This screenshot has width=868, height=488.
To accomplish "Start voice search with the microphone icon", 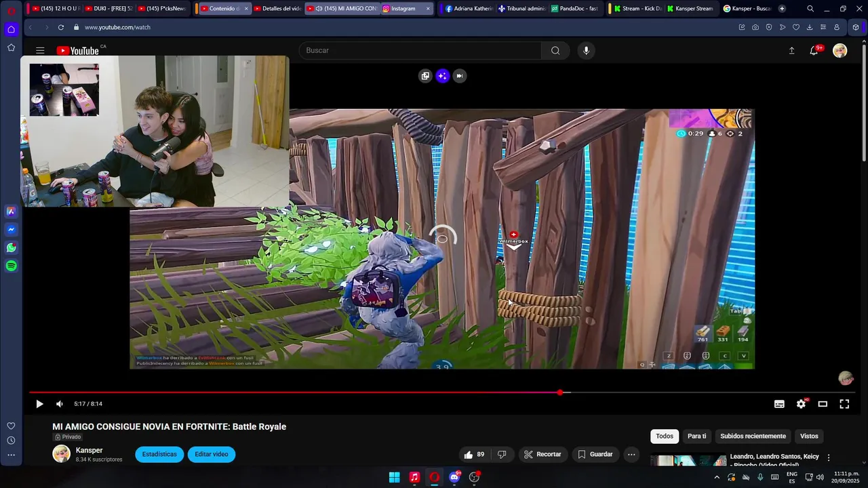I will point(586,50).
